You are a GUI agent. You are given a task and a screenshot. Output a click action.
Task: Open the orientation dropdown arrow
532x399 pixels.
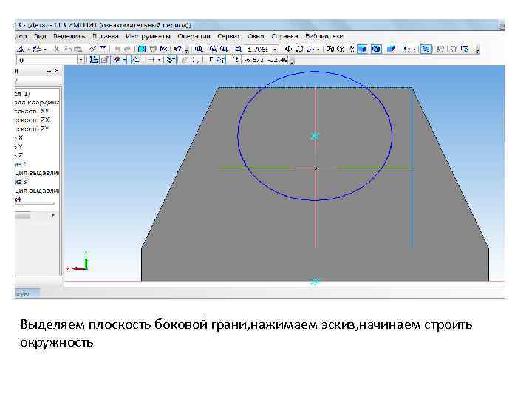click(x=318, y=50)
